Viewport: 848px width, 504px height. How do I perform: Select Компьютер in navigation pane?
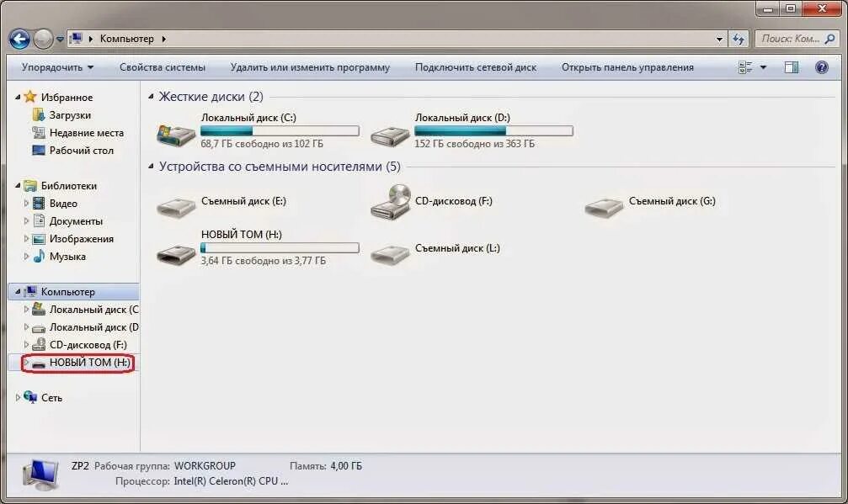click(x=67, y=292)
